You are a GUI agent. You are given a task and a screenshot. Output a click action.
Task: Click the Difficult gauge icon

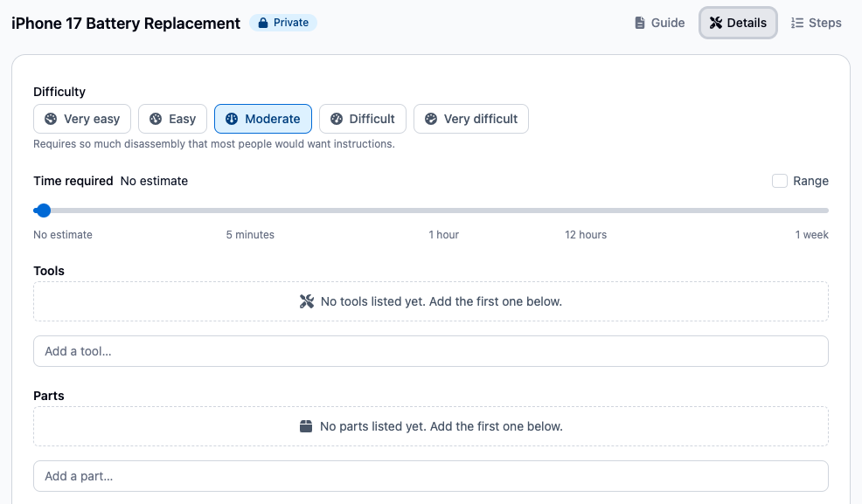click(x=337, y=119)
